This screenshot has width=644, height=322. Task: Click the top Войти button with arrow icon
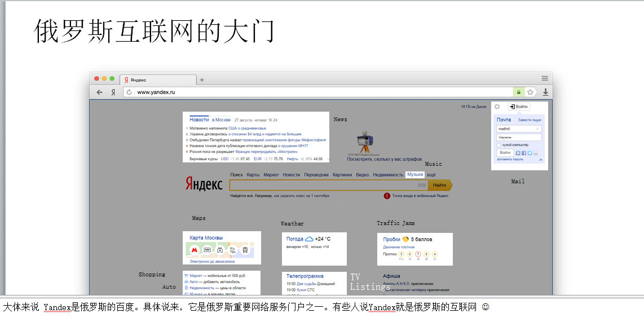(519, 107)
